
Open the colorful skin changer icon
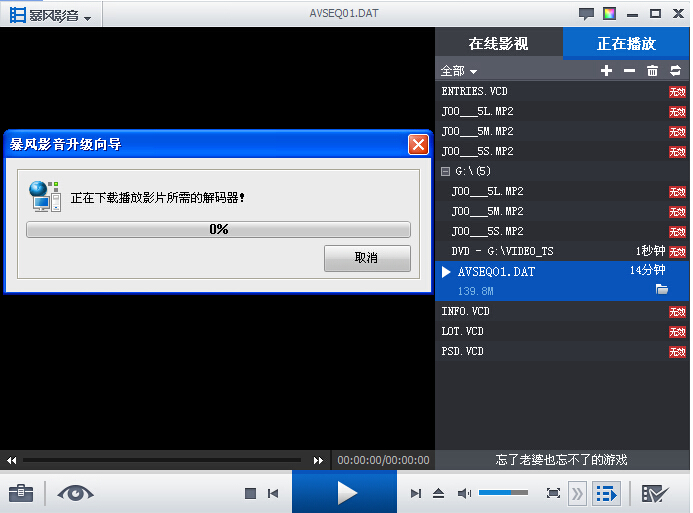pyautogui.click(x=609, y=14)
